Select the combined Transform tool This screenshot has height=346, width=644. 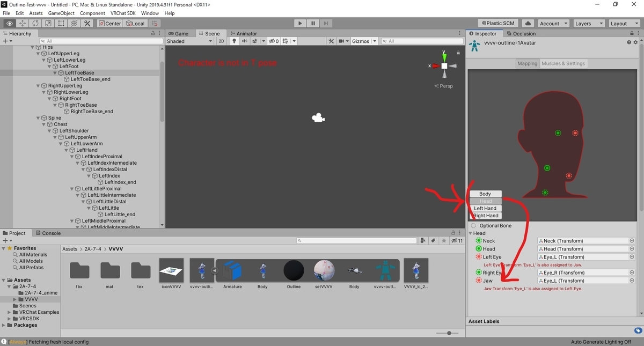(74, 24)
